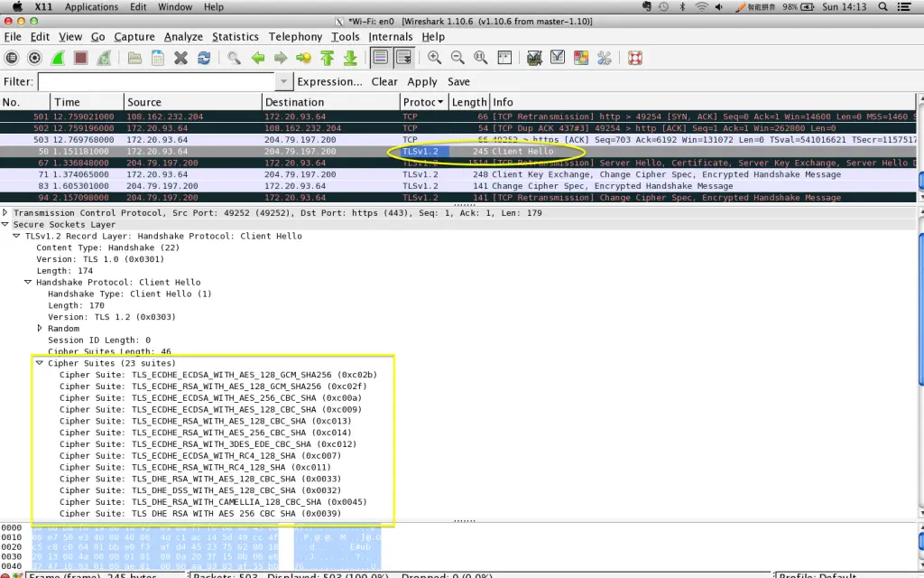924x578 pixels.
Task: Open coloring rules icon
Action: pyautogui.click(x=580, y=58)
